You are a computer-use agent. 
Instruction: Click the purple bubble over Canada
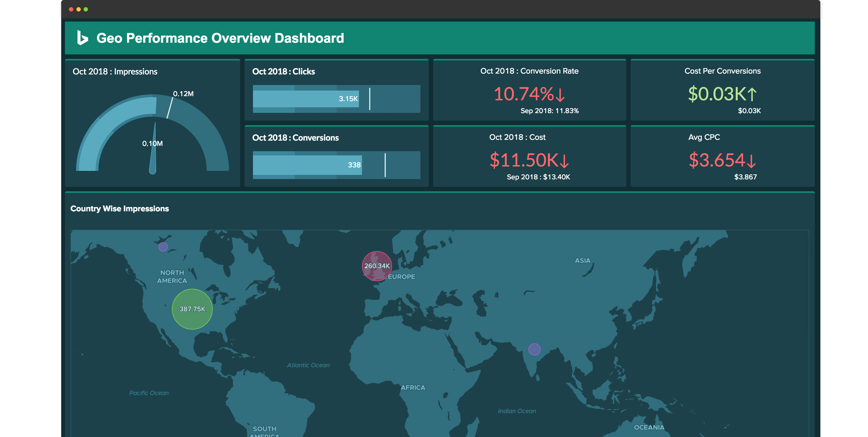[163, 247]
